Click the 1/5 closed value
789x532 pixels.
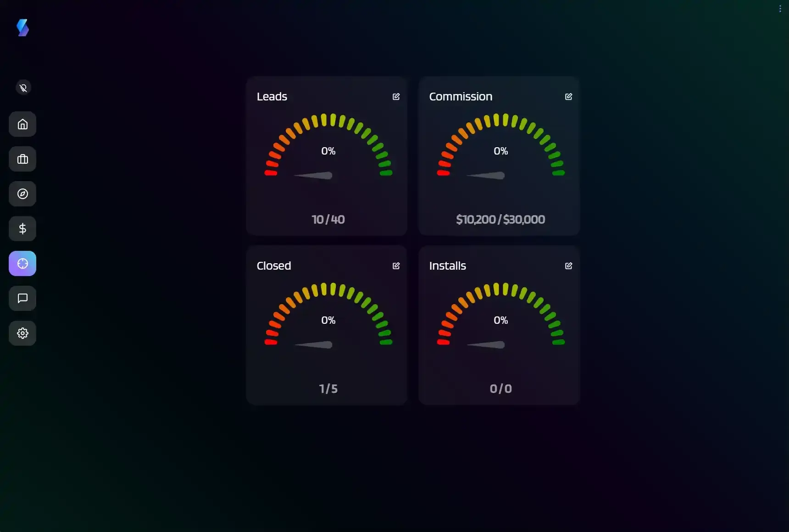[328, 389]
